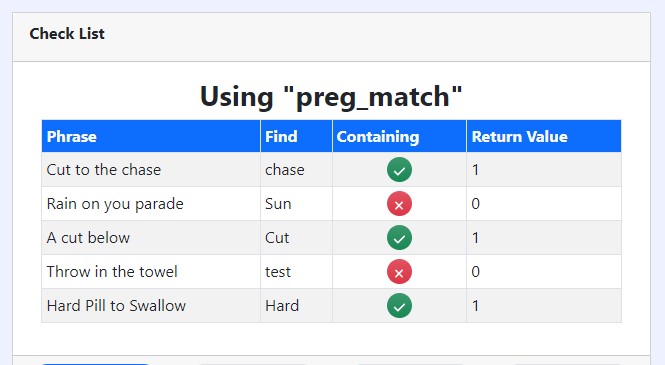Select the Containing column header

tap(400, 137)
